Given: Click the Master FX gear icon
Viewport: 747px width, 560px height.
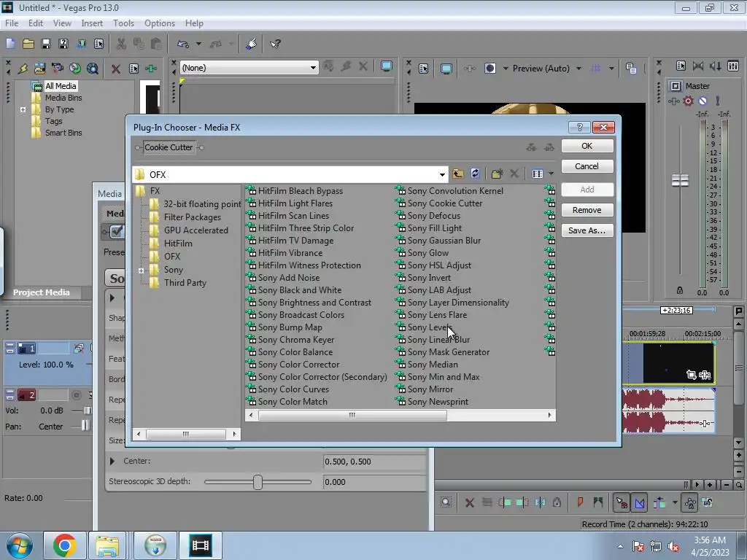Looking at the screenshot, I should click(x=688, y=101).
